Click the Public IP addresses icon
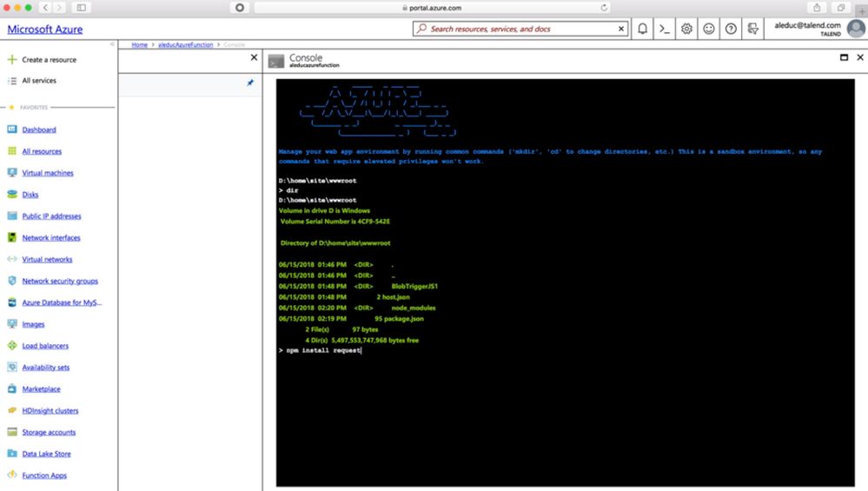 click(12, 216)
